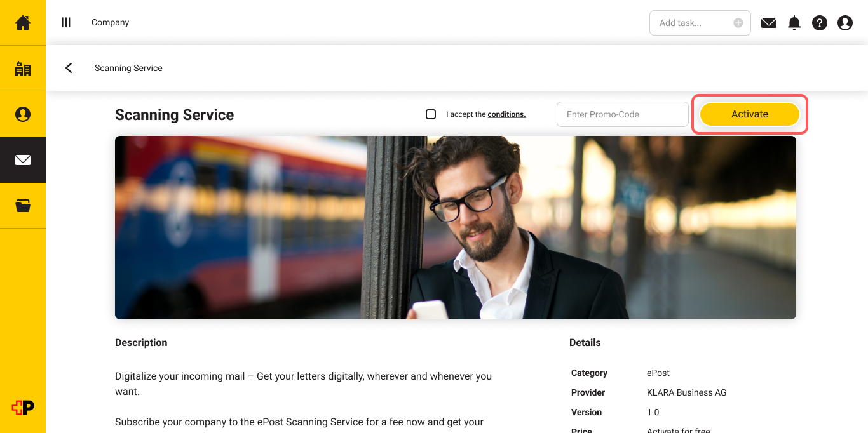Open the marketplace briefcase icon in the sidebar
868x433 pixels.
pyautogui.click(x=23, y=206)
